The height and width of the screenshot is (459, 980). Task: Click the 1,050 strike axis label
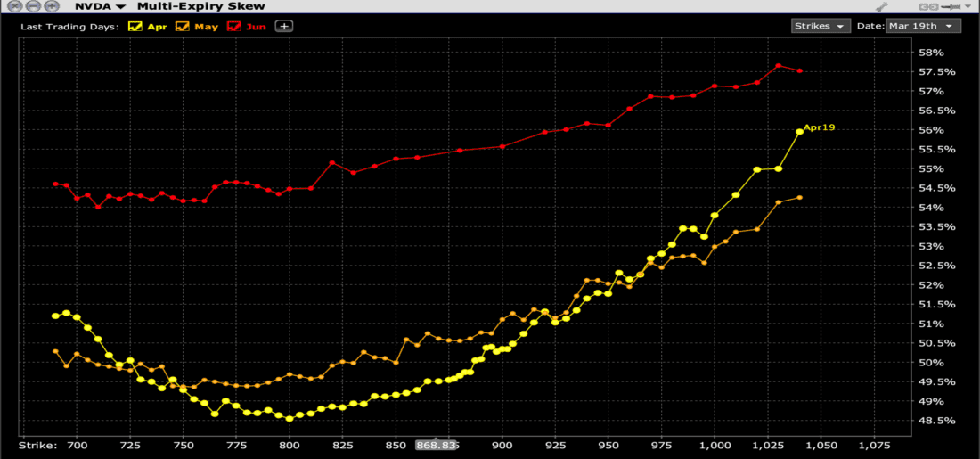click(820, 446)
